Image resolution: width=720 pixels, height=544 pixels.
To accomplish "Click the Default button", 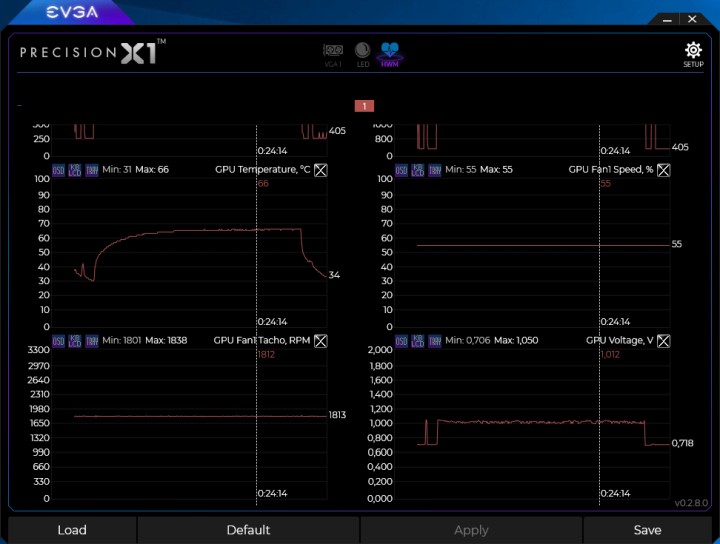I will pyautogui.click(x=248, y=530).
